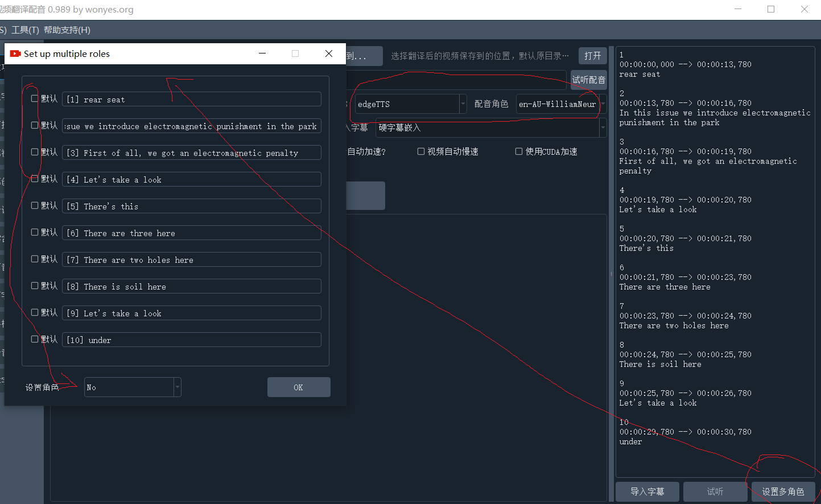Screen dimensions: 821x504
Task: Click 设置多角色 button
Action: (783, 491)
